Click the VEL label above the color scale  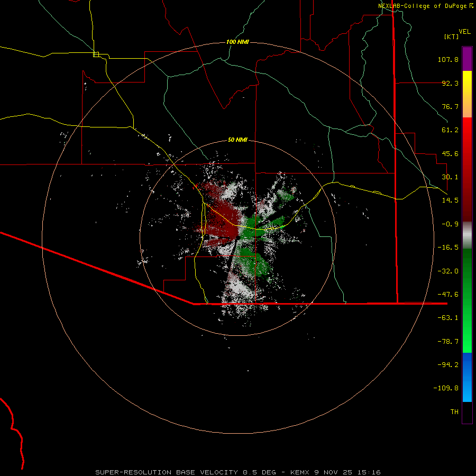click(x=464, y=32)
